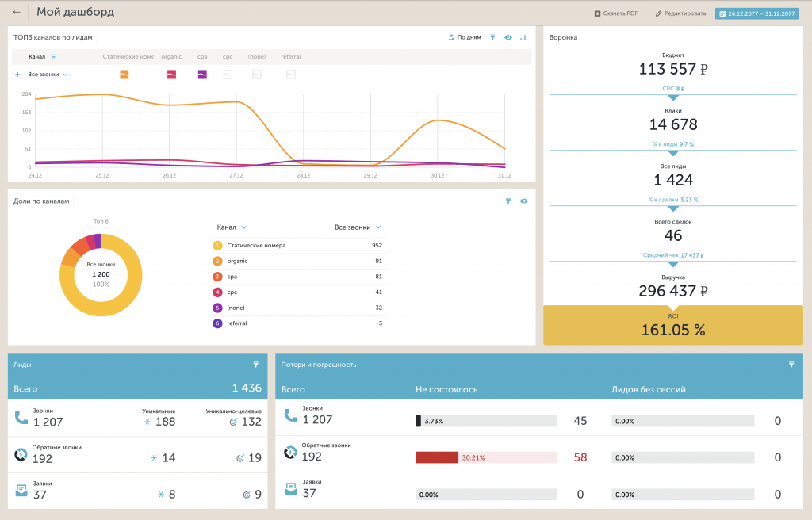Open the date range picker 24.12.2077 – 31.12.2077
Image resolution: width=812 pixels, height=520 pixels.
coord(757,13)
